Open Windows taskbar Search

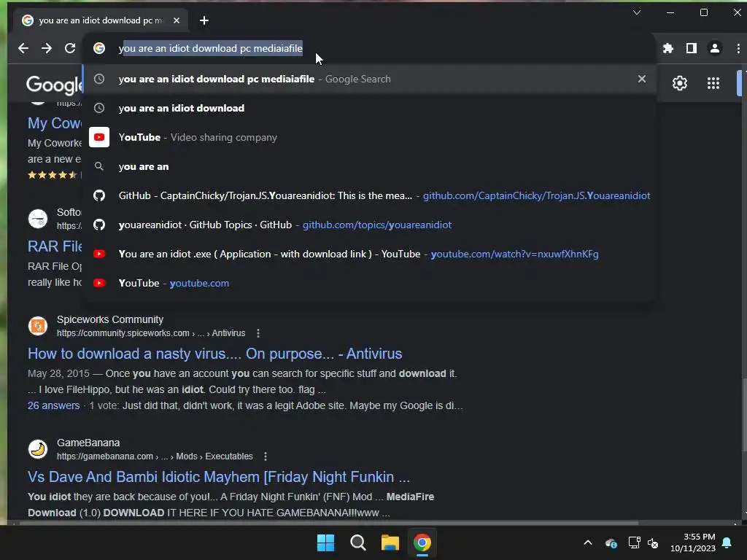pyautogui.click(x=357, y=542)
